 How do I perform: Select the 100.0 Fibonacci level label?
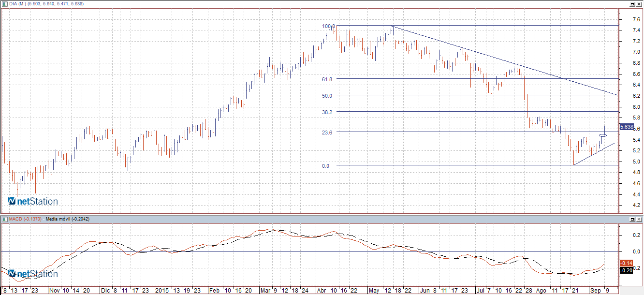pos(329,26)
